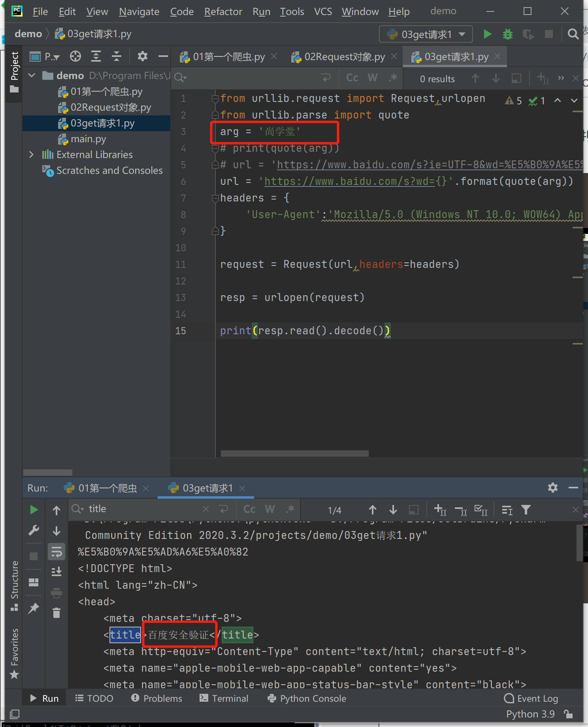Switch to 01第一个爬虫.py editor tab

[x=228, y=57]
